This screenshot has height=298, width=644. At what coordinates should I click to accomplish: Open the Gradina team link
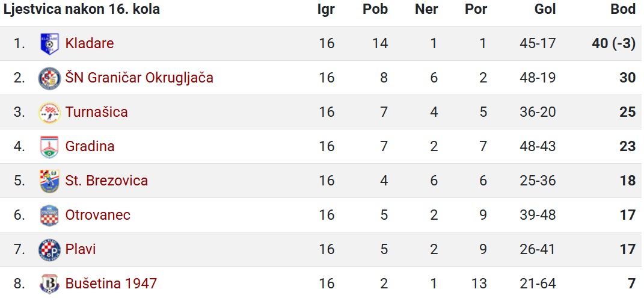click(x=90, y=146)
